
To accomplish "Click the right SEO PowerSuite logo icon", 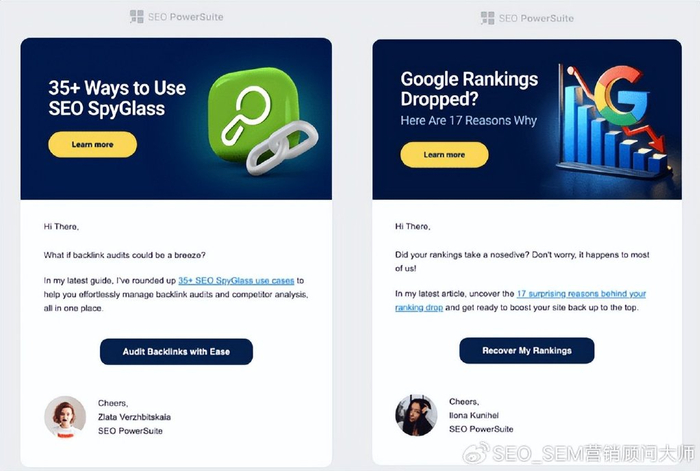I will (x=488, y=18).
